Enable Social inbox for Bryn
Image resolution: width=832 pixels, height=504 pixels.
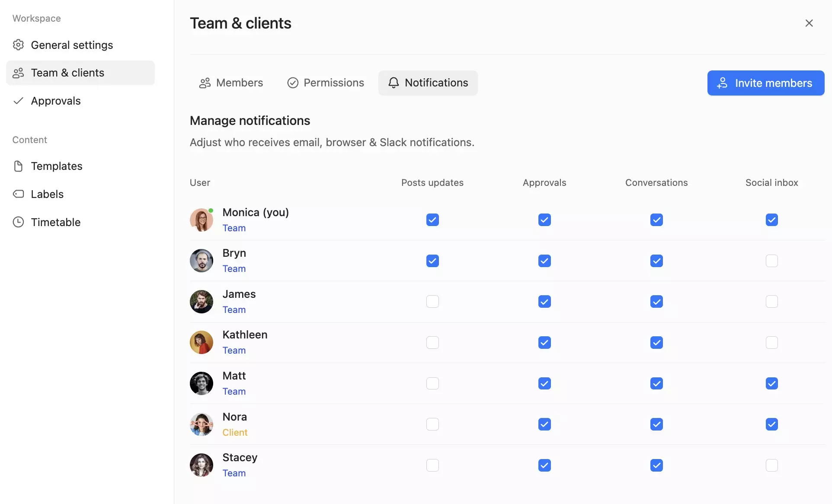pos(772,261)
